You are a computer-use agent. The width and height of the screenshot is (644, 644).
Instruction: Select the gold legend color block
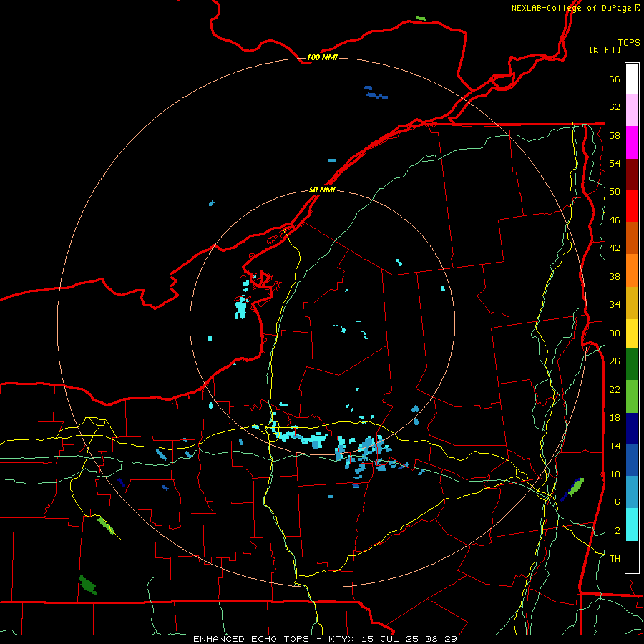coord(632,303)
